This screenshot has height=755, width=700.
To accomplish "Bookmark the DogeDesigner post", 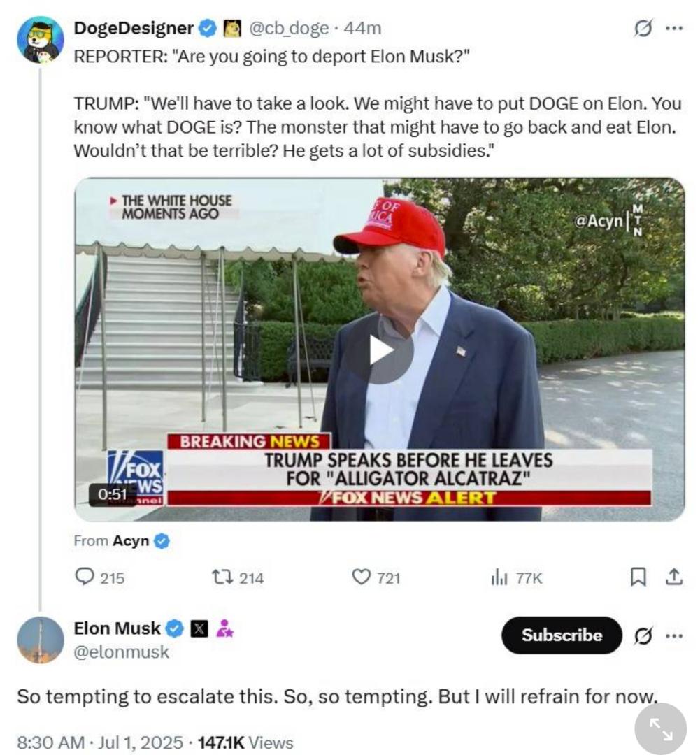I will click(638, 576).
